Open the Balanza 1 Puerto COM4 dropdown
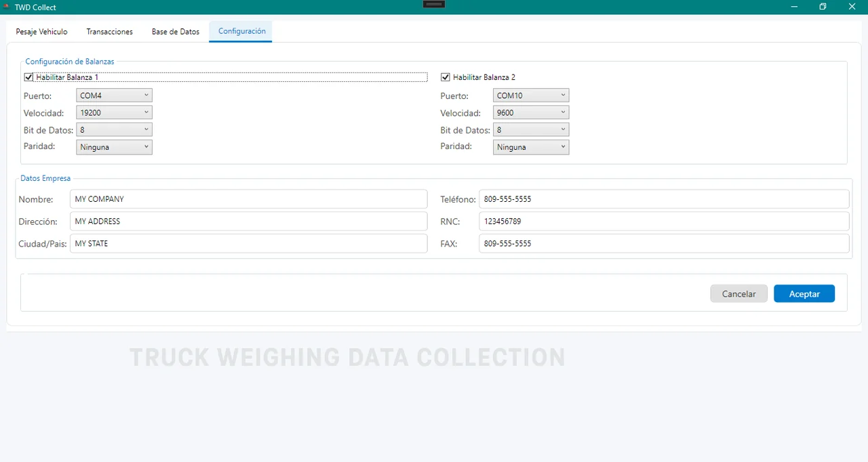Image resolution: width=868 pixels, height=462 pixels. pyautogui.click(x=114, y=96)
